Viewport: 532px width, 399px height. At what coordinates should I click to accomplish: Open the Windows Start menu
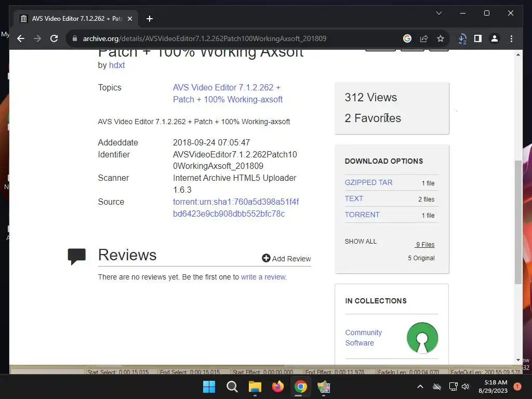(x=209, y=387)
